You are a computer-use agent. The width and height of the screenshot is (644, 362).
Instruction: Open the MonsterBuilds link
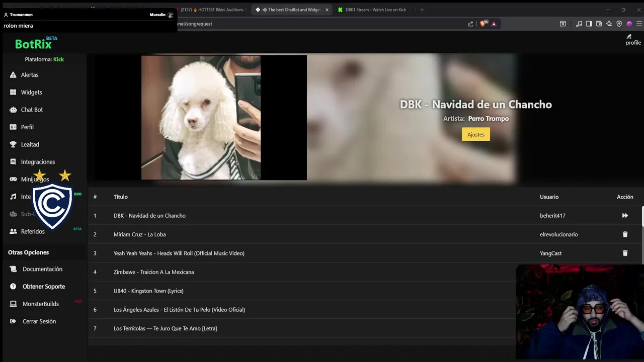tap(41, 304)
